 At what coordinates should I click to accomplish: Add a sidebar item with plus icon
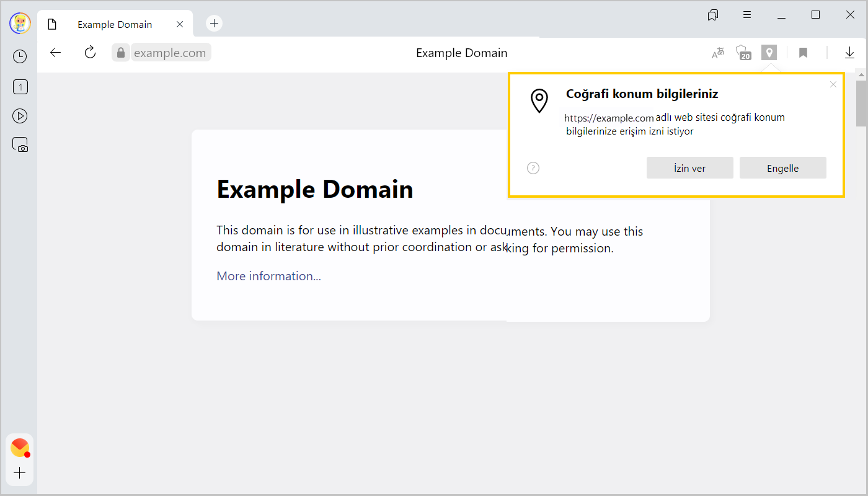[x=20, y=473]
